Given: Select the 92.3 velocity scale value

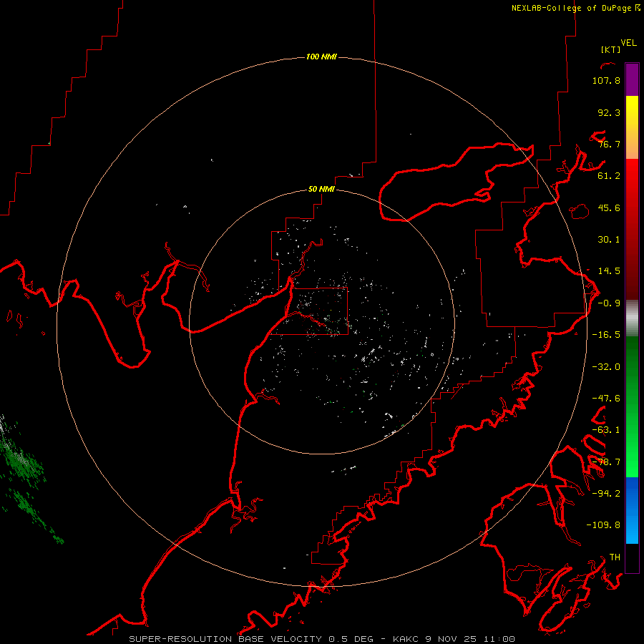Looking at the screenshot, I should 609,112.
